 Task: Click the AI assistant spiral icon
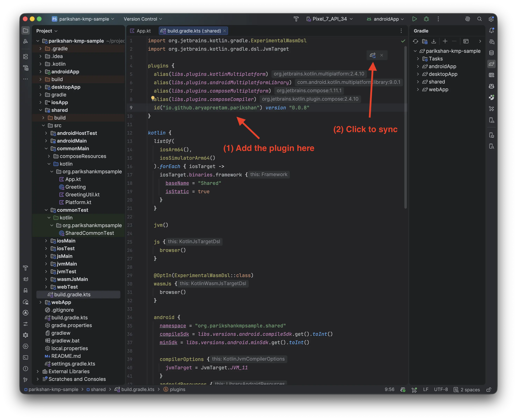coord(467,19)
